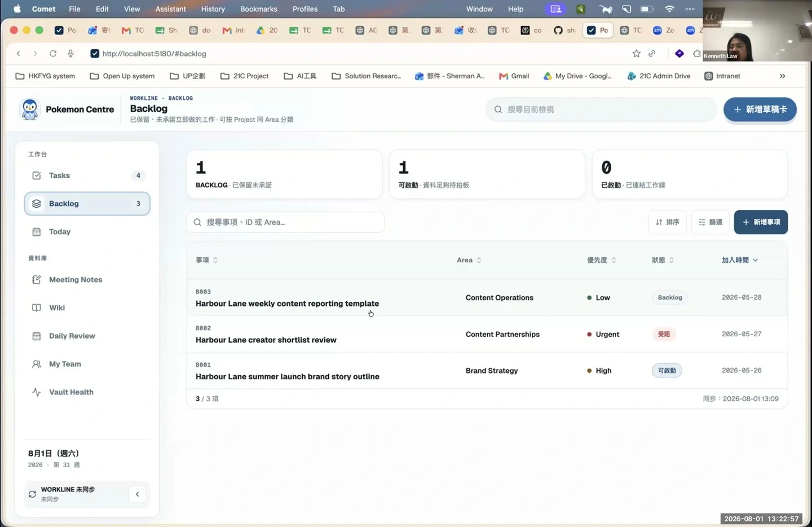Click the 受阻 status badge on B002
The height and width of the screenshot is (527, 812).
(664, 334)
